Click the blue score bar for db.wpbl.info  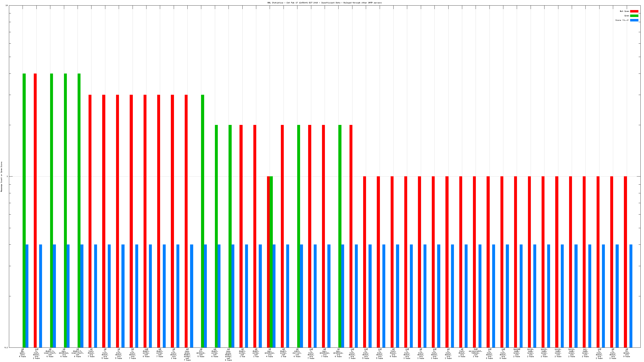pyautogui.click(x=27, y=295)
